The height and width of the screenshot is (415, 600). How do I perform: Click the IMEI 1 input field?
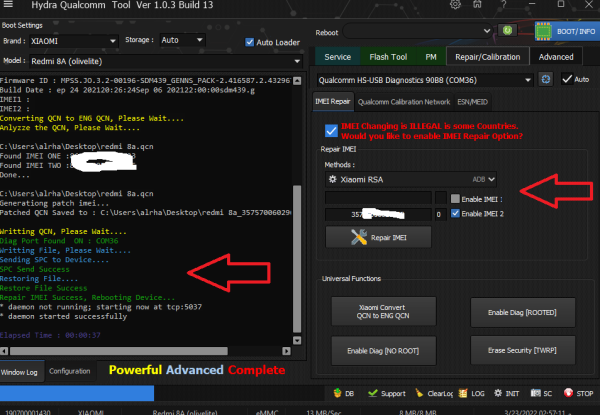[378, 198]
